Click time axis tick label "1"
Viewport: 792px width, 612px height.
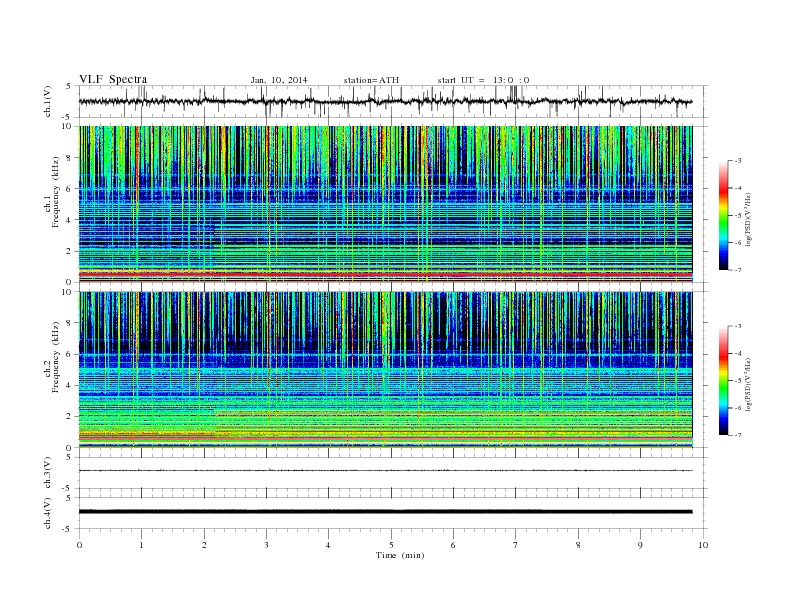[x=141, y=545]
